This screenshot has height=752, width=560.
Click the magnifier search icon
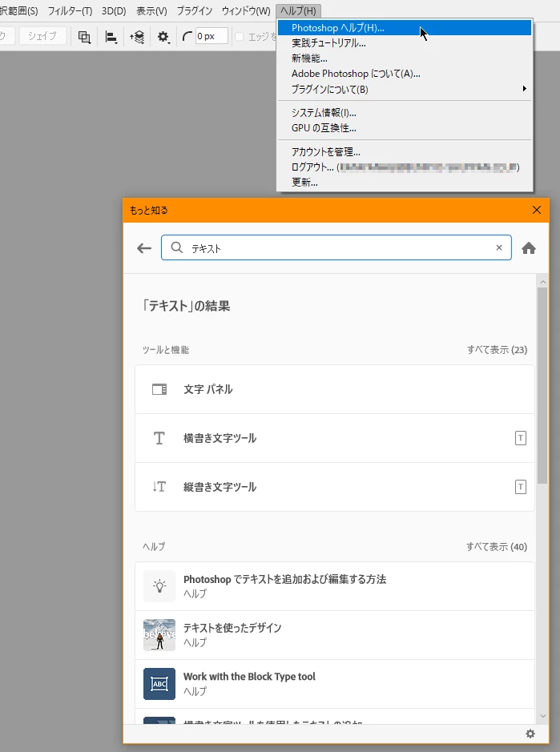[176, 247]
